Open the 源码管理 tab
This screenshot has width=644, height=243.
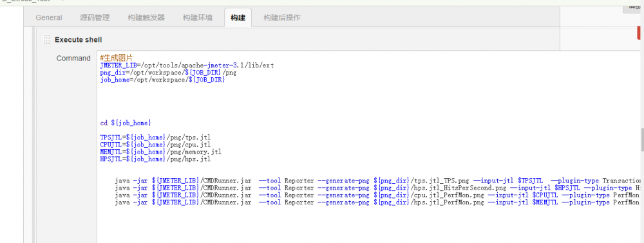(95, 17)
